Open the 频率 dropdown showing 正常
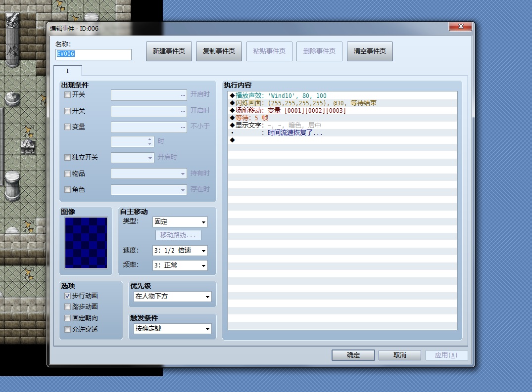This screenshot has height=392, width=532. pos(180,265)
